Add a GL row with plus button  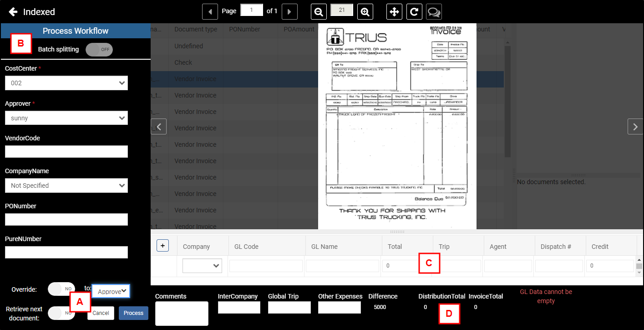coord(162,245)
